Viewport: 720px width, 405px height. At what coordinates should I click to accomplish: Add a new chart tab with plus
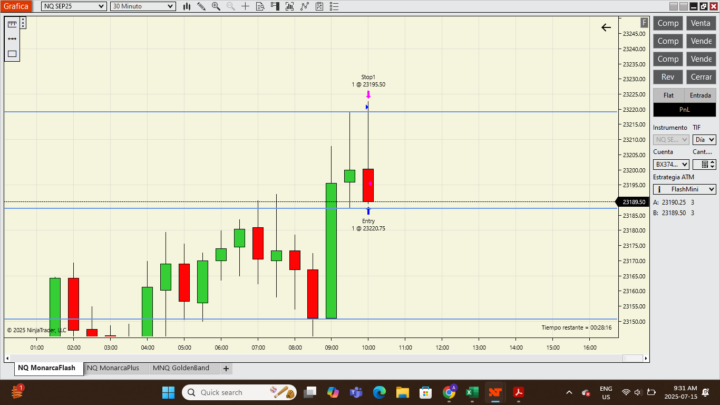click(226, 368)
